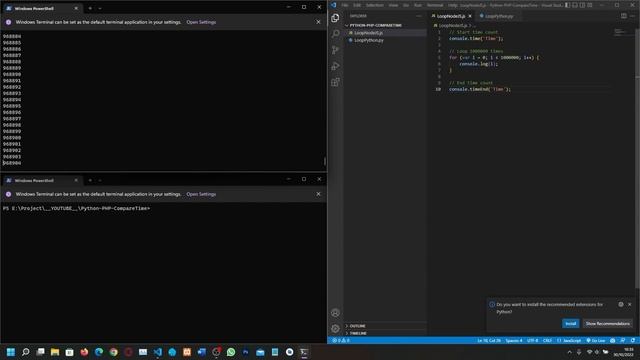This screenshot has height=360, width=640.
Task: Open Firefox from the taskbar
Action: point(84,352)
